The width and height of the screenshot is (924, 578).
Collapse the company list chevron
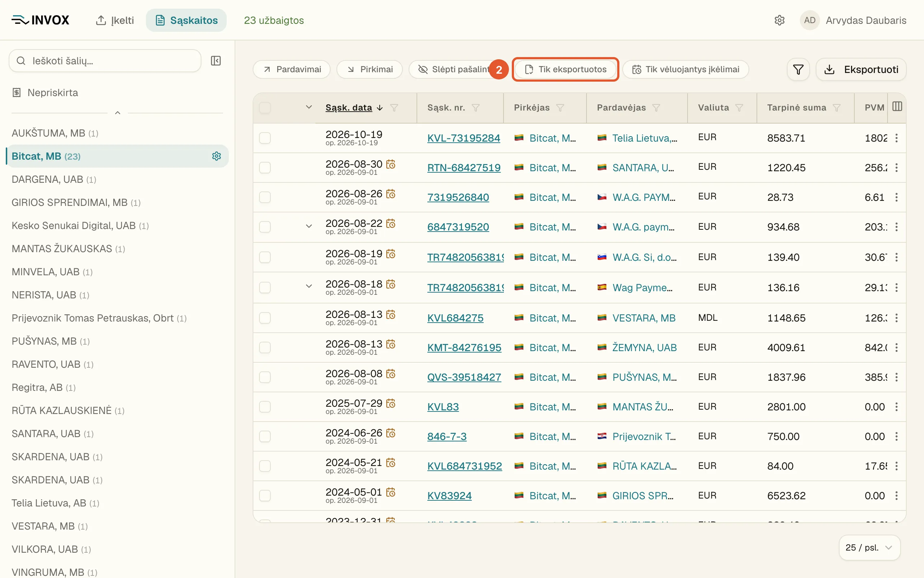pos(118,113)
